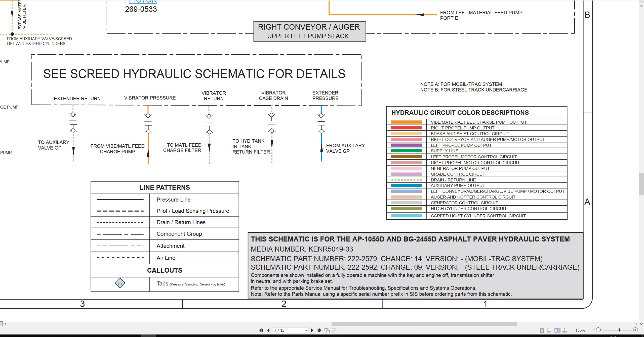Click the Air Line legend row
Image resolution: width=644 pixels, height=337 pixels.
pyautogui.click(x=165, y=258)
